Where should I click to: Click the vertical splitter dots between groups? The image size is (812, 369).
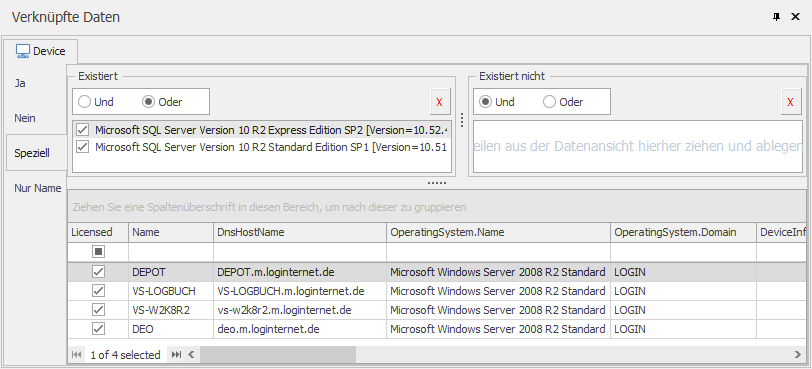pyautogui.click(x=462, y=120)
